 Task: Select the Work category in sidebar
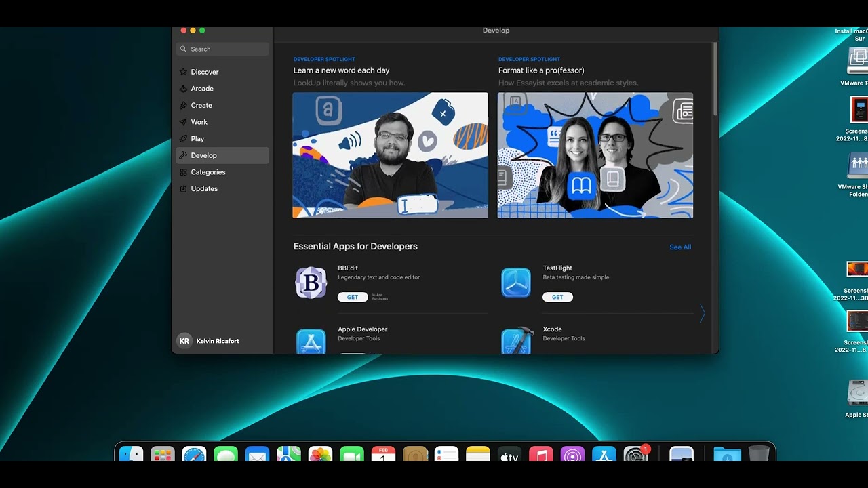pyautogui.click(x=222, y=122)
